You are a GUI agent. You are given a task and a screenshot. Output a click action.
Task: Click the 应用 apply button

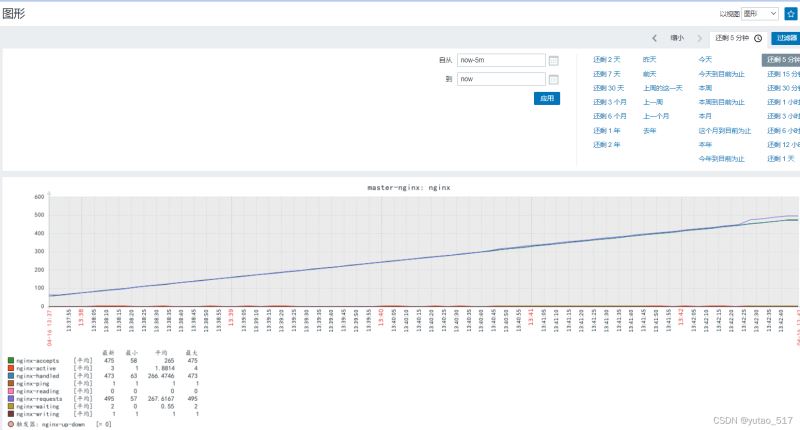[546, 98]
